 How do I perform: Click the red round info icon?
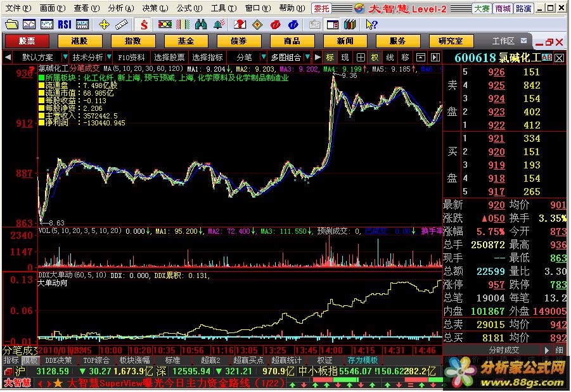276,25
